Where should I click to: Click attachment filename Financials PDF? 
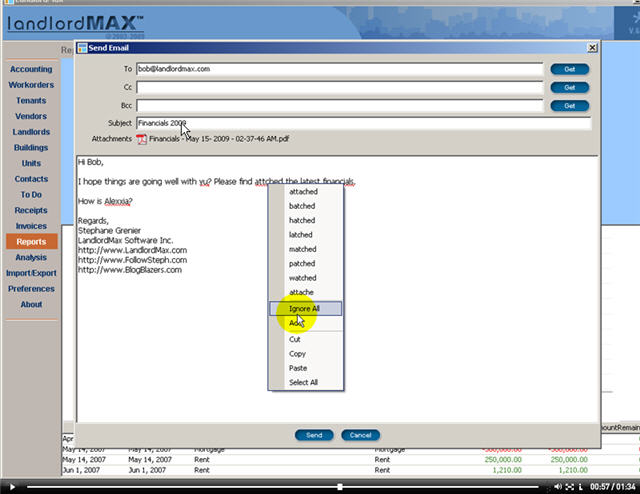[x=219, y=139]
